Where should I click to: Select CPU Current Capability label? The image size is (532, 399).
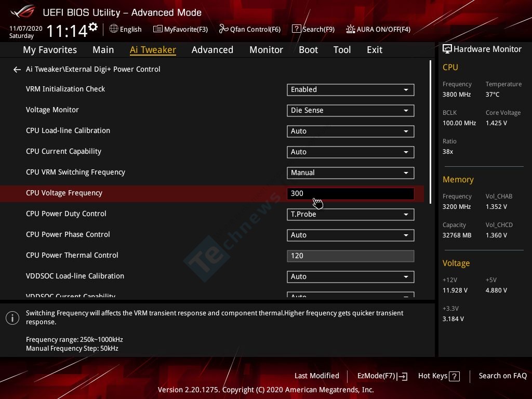[63, 151]
